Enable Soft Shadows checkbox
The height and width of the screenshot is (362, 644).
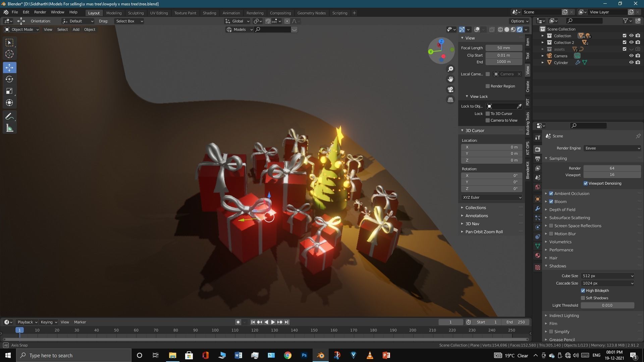[583, 298]
